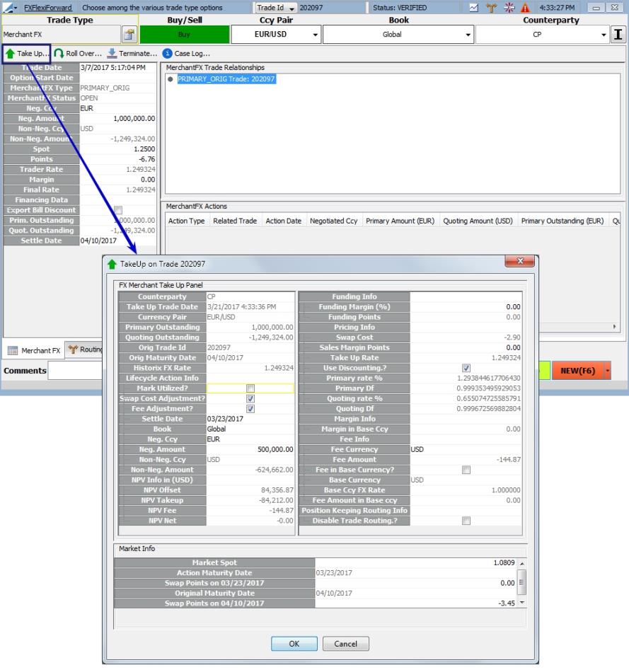Close the TakeUp on Trade dialog
The image size is (629, 672).
coord(519,260)
